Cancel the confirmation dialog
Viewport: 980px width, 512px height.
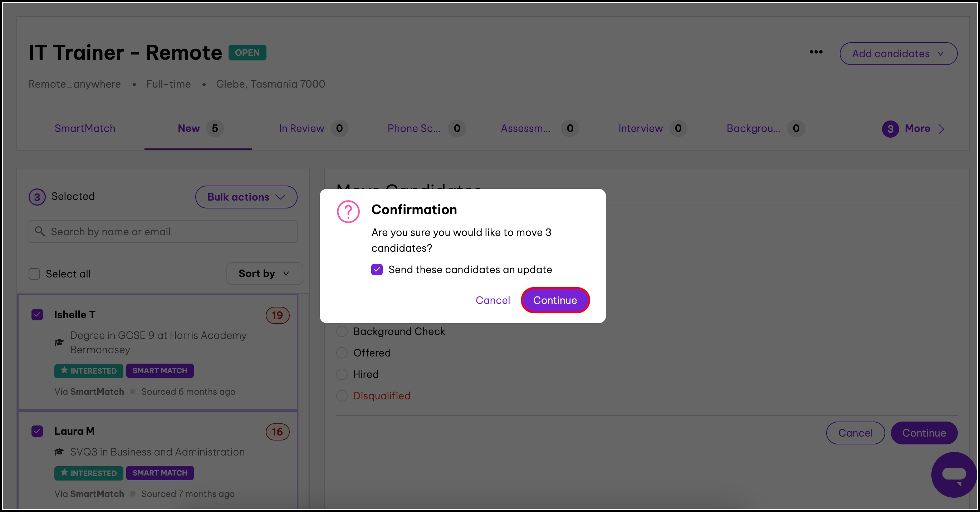point(492,300)
